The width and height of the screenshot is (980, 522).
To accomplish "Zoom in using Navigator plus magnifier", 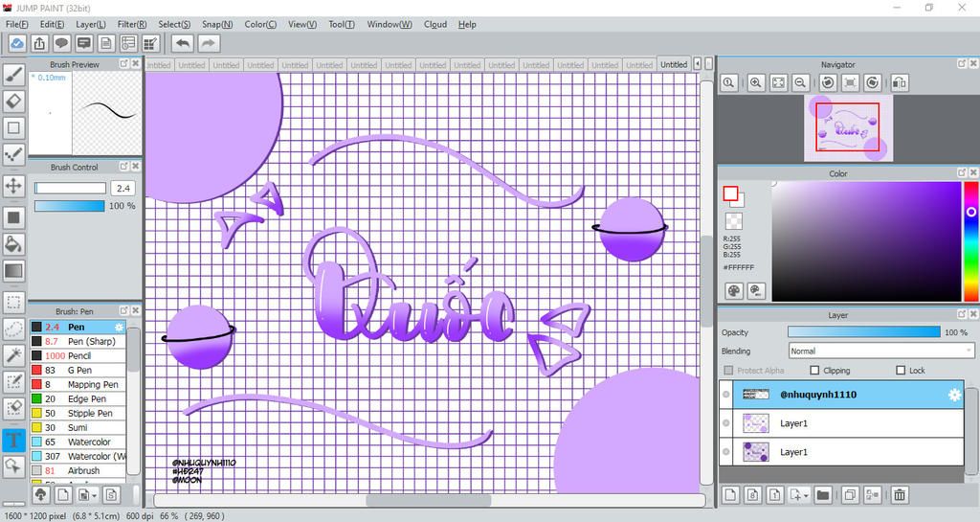I will point(756,82).
